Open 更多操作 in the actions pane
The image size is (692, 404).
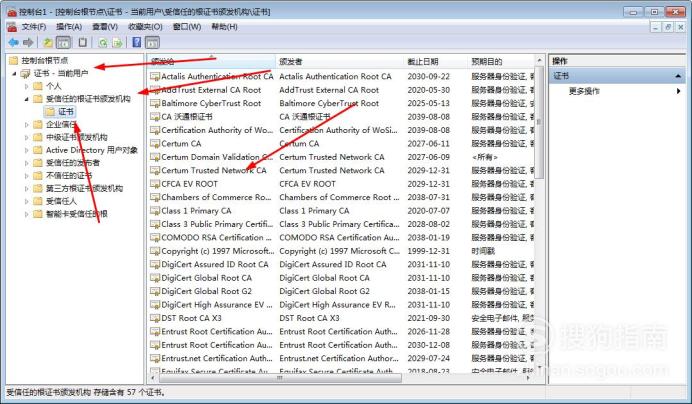pyautogui.click(x=583, y=91)
